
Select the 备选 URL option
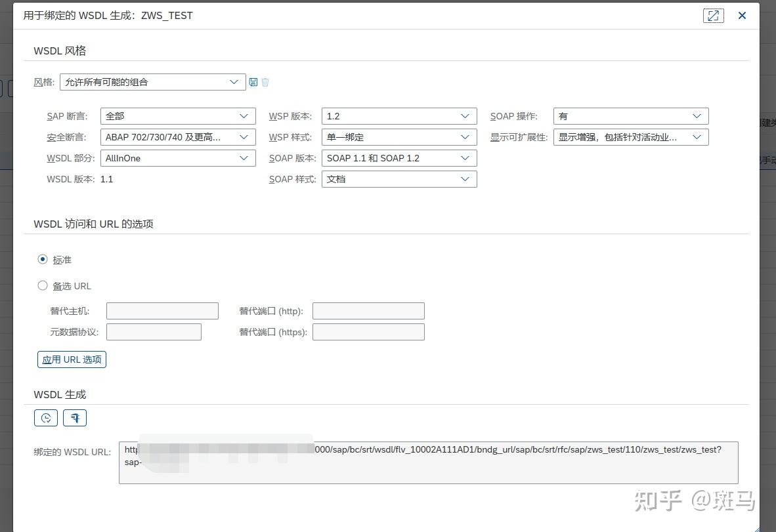[43, 285]
